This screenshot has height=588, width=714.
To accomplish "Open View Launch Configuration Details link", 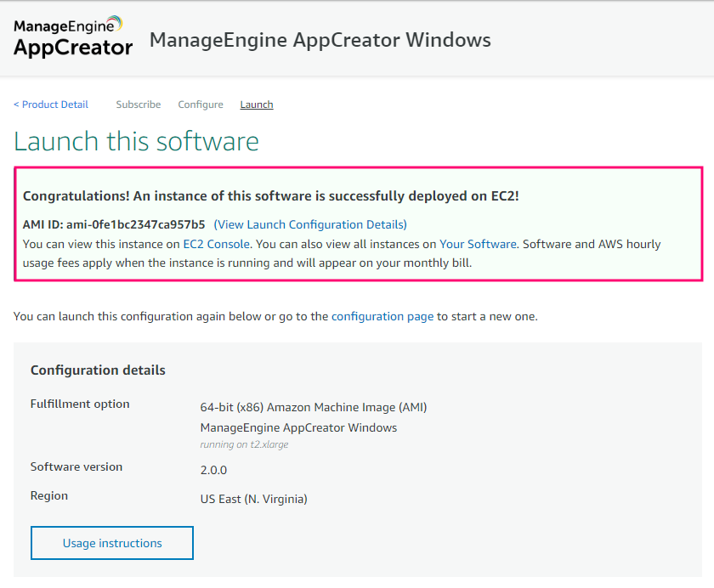I will (310, 224).
